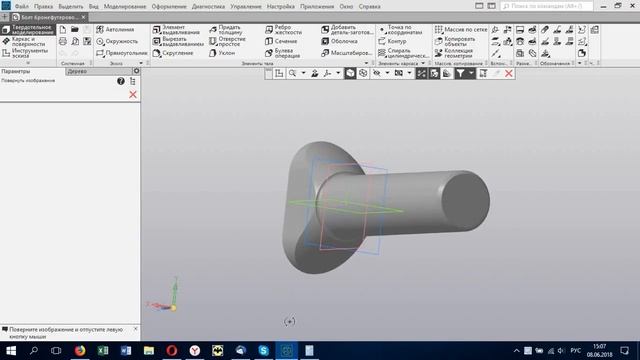This screenshot has height=360, width=640.
Task: Select the Уклон draft tool
Action: [x=222, y=53]
